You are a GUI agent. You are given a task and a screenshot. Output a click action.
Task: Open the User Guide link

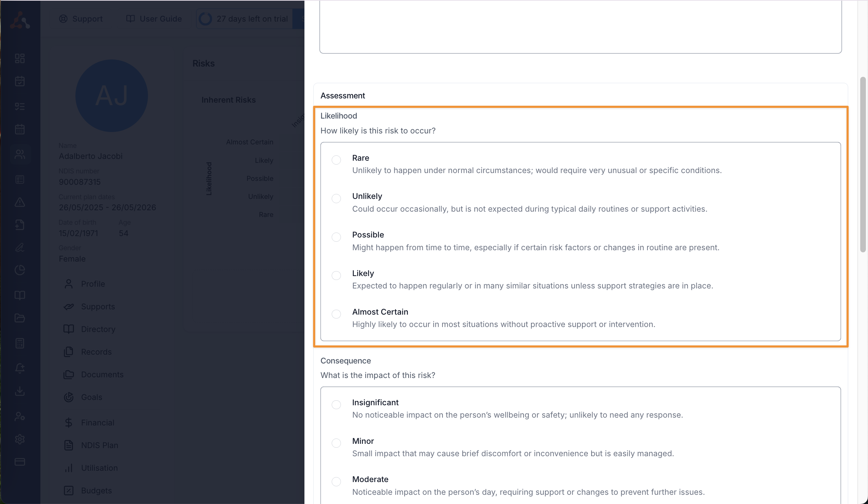click(154, 19)
